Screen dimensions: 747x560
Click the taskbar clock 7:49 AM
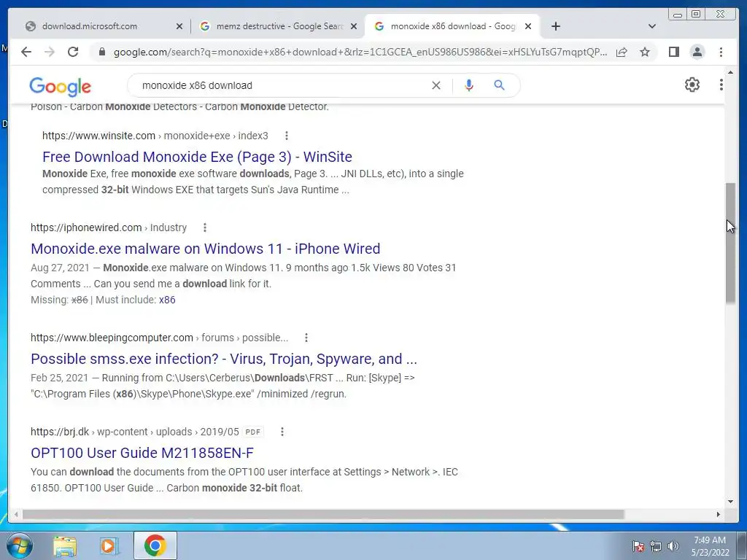(710, 546)
